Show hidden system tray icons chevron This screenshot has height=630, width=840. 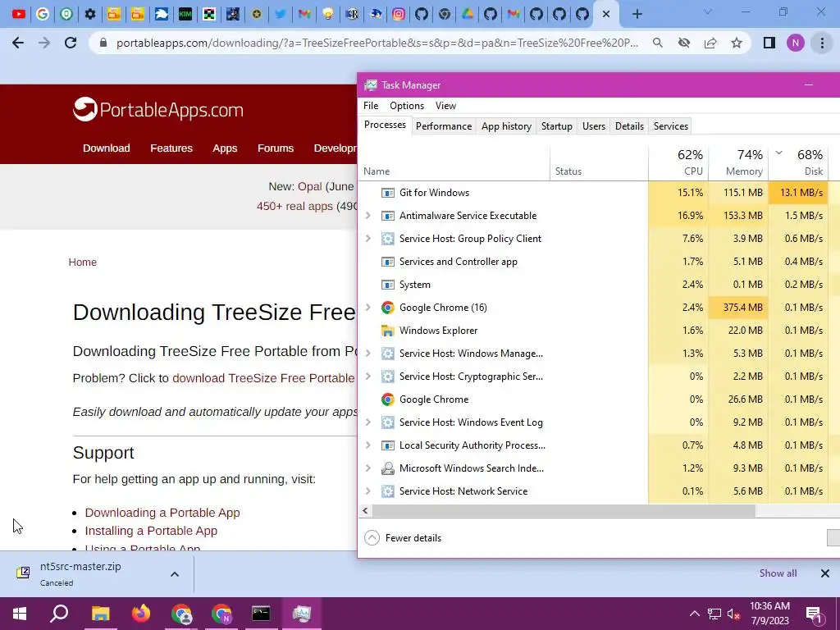pyautogui.click(x=694, y=614)
